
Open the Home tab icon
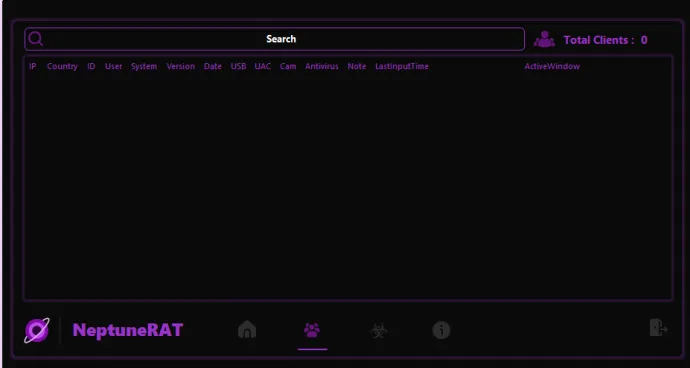pyautogui.click(x=247, y=329)
